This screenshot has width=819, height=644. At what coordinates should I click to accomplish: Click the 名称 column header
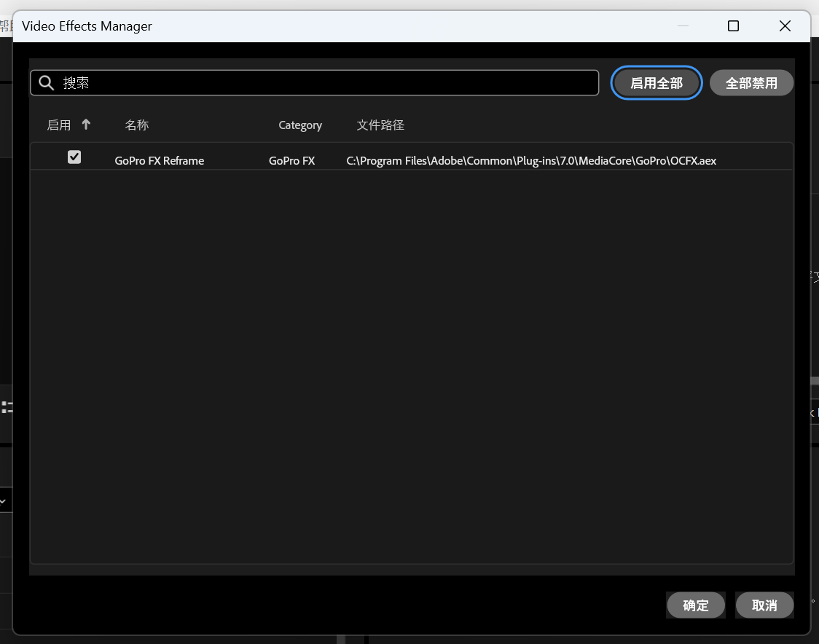point(137,124)
